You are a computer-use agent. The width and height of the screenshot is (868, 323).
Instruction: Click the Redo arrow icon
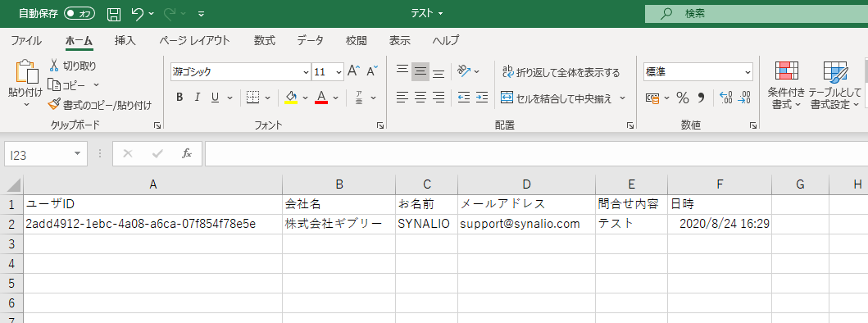click(170, 13)
